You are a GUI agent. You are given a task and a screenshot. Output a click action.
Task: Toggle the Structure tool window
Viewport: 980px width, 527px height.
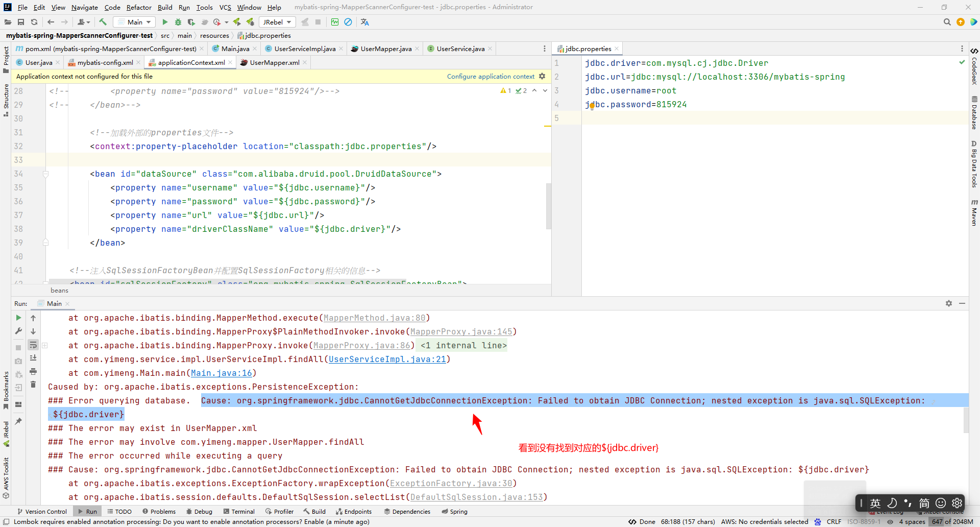[6, 100]
